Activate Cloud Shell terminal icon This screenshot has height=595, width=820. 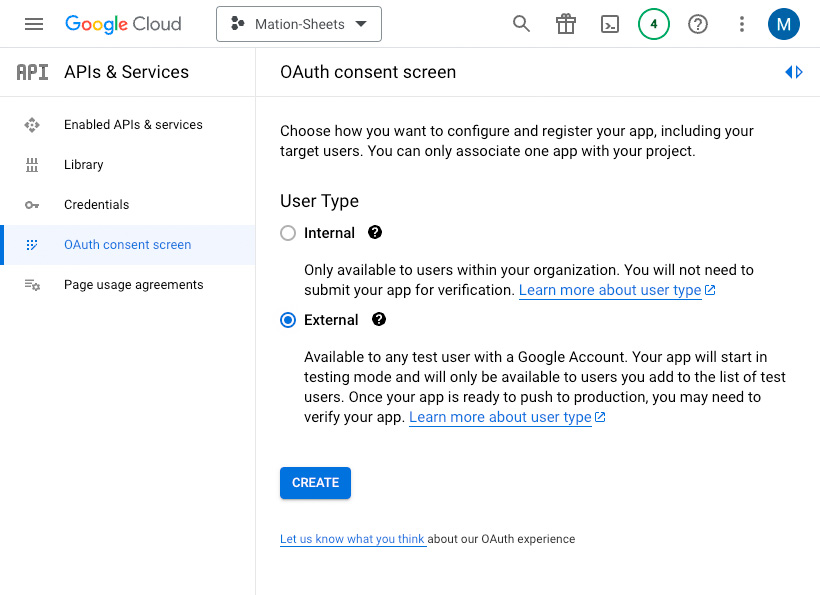click(x=610, y=24)
